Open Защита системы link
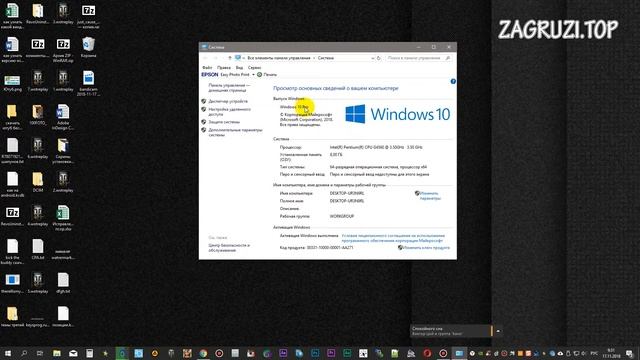This screenshot has height=360, width=640. tap(224, 122)
